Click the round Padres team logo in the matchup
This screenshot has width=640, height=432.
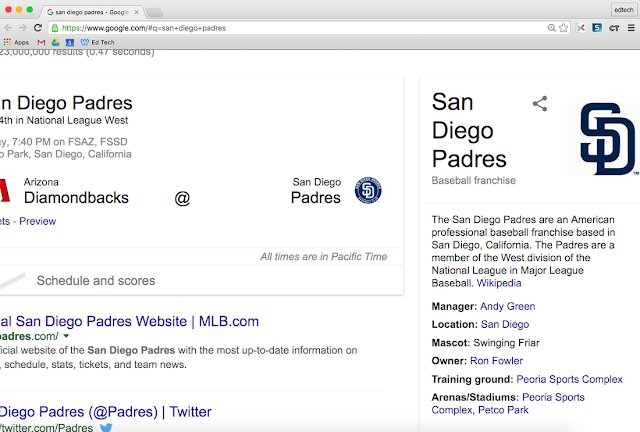coord(368,190)
